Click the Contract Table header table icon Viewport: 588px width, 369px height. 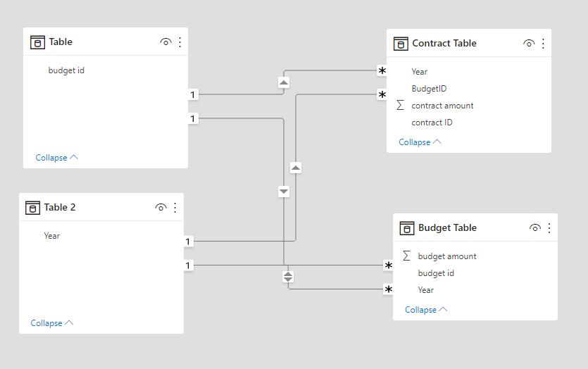pos(401,44)
